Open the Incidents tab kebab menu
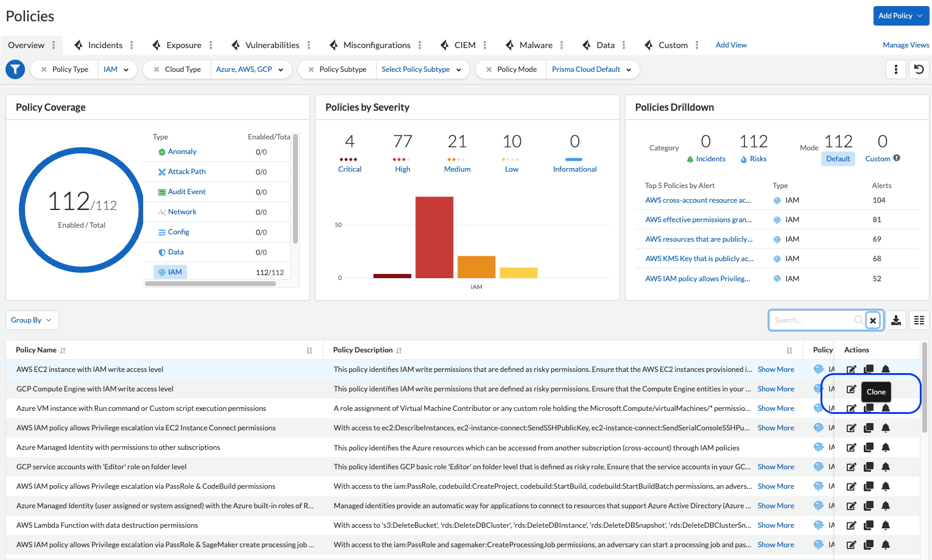932x560 pixels. 132,45
